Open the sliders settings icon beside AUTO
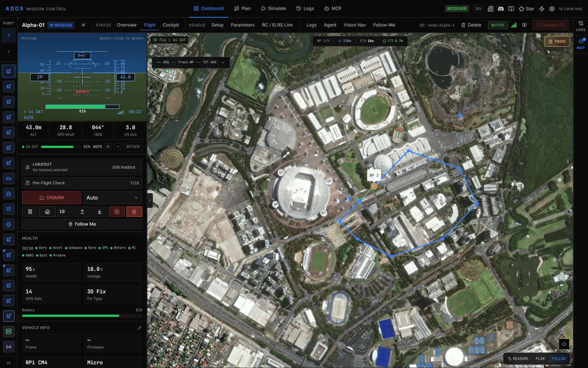Image resolution: width=588 pixels, height=368 pixels. (108, 147)
